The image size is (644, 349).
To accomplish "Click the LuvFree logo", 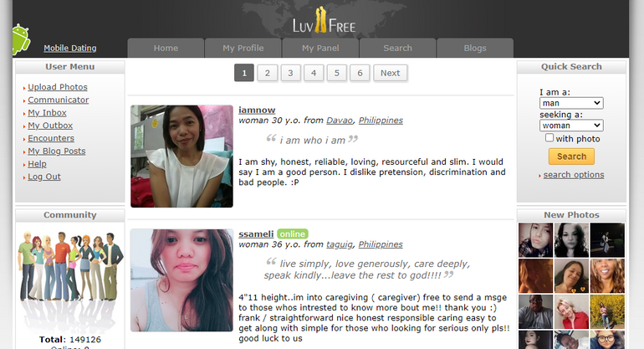I will (x=324, y=21).
